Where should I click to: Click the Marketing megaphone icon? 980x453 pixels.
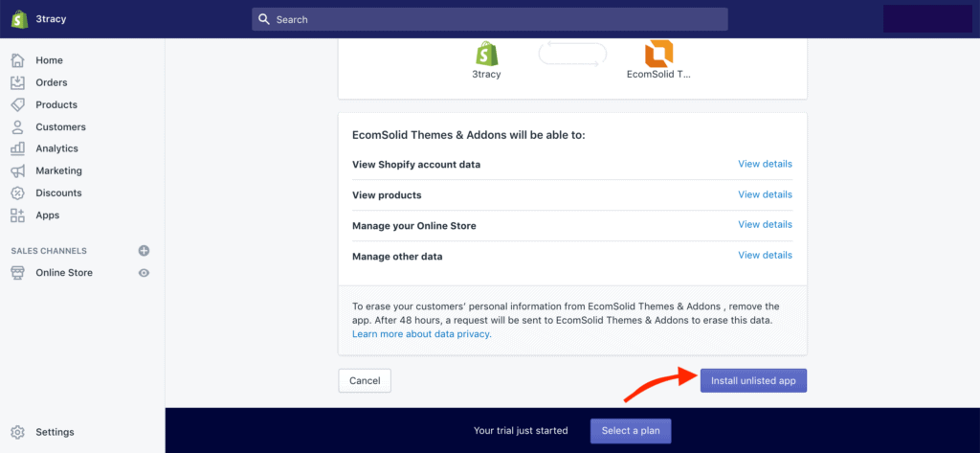tap(18, 170)
